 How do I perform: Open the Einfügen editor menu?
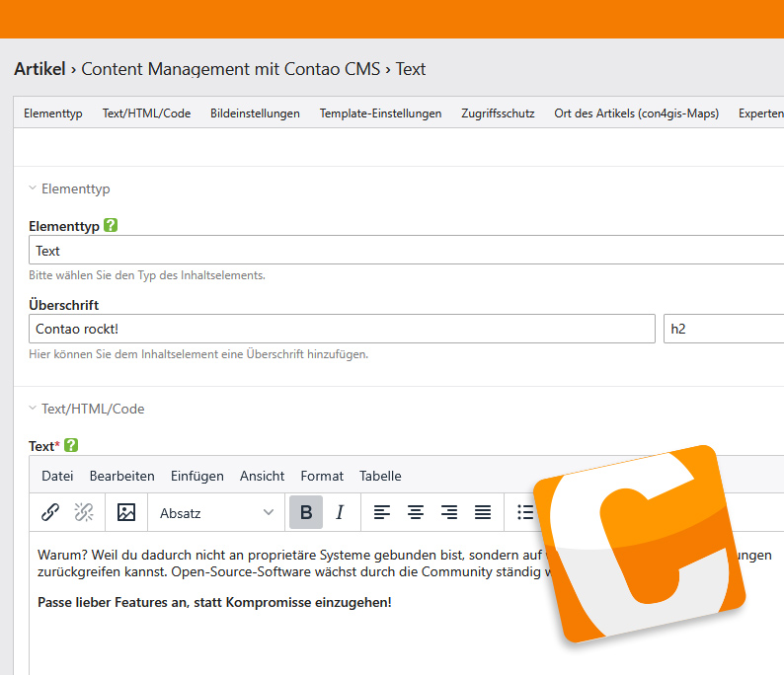(196, 476)
